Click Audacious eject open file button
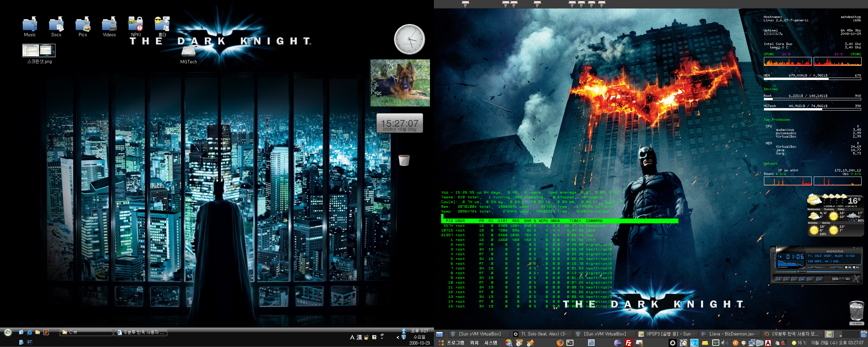The image size is (868, 347). coord(820,279)
